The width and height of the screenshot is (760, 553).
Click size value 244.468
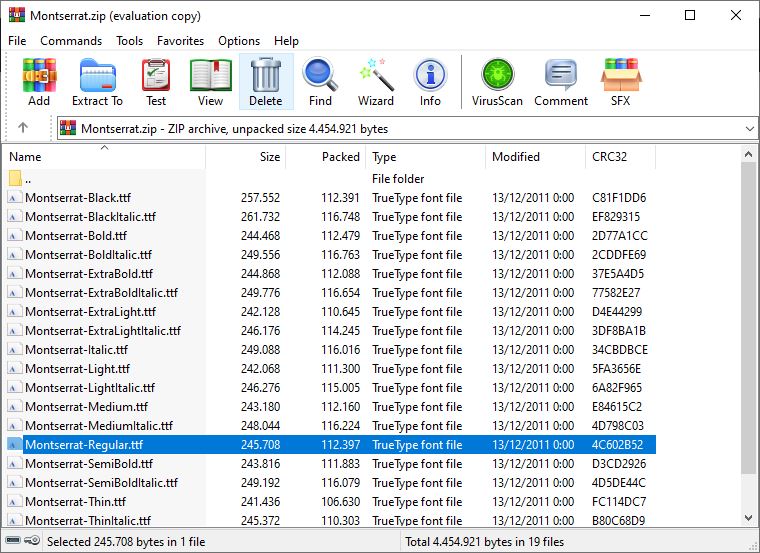coord(260,236)
